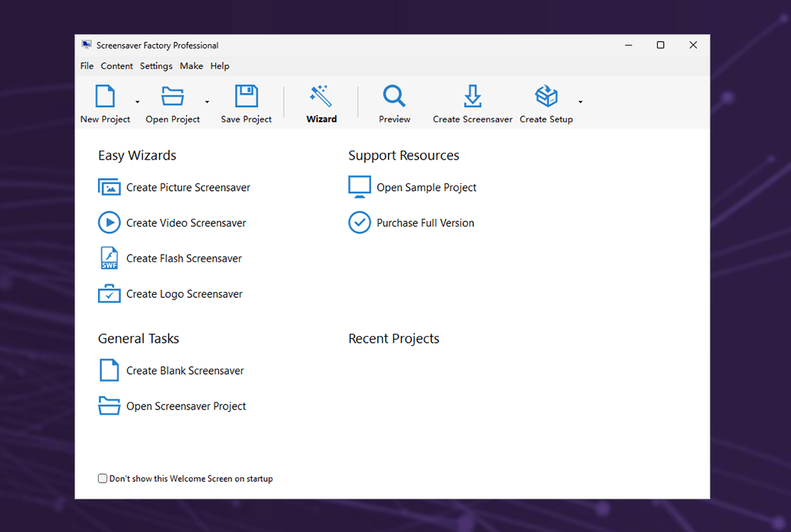The width and height of the screenshot is (791, 532).
Task: Click the monitor icon beside Open Sample Project
Action: 360,187
